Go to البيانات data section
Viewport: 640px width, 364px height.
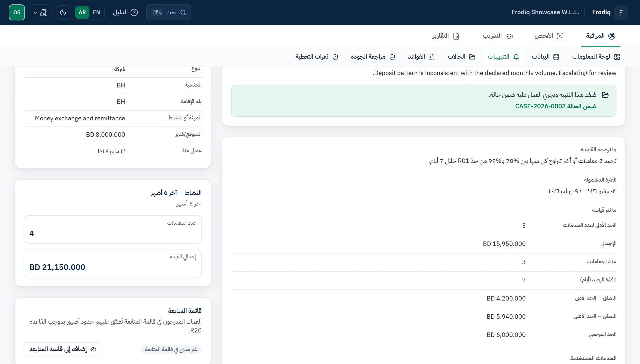click(545, 57)
